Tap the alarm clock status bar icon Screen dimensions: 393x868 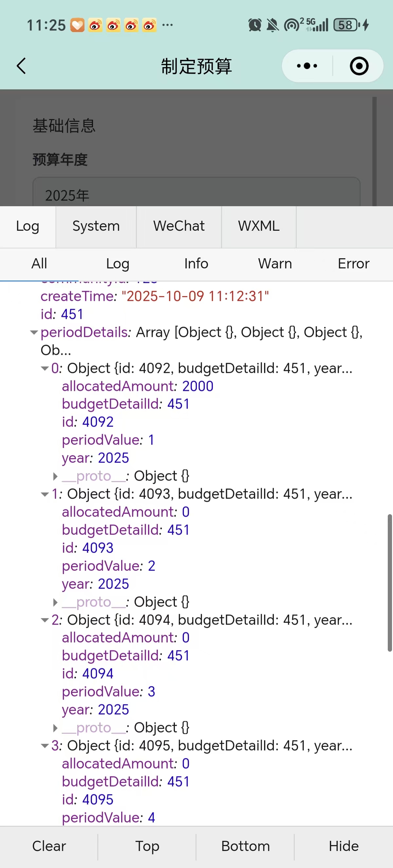255,25
